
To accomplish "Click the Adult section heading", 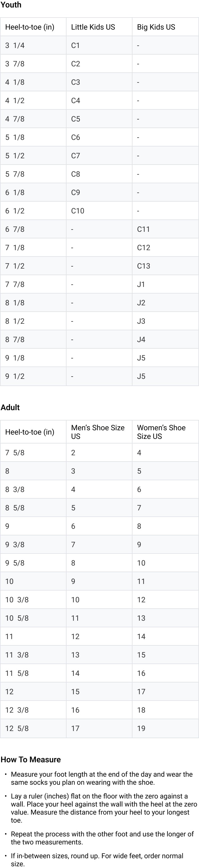I will (10, 407).
